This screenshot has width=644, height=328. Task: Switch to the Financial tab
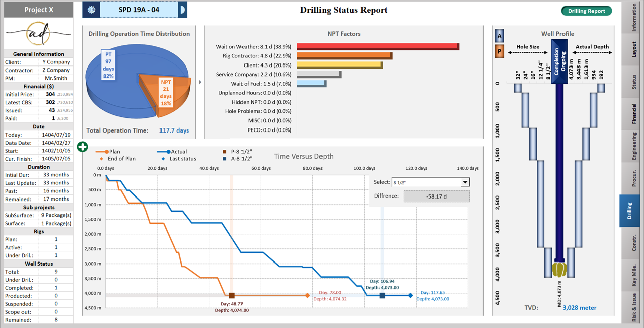click(634, 114)
